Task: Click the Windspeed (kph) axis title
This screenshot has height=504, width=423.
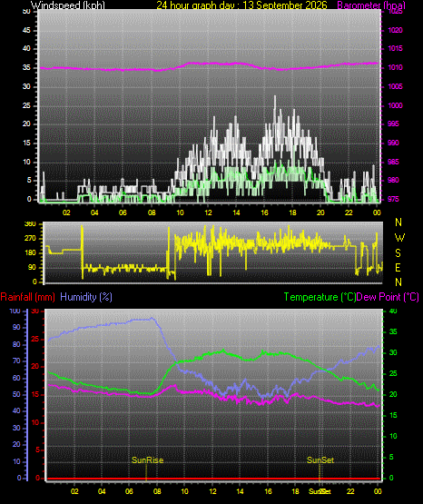Action: click(x=68, y=5)
